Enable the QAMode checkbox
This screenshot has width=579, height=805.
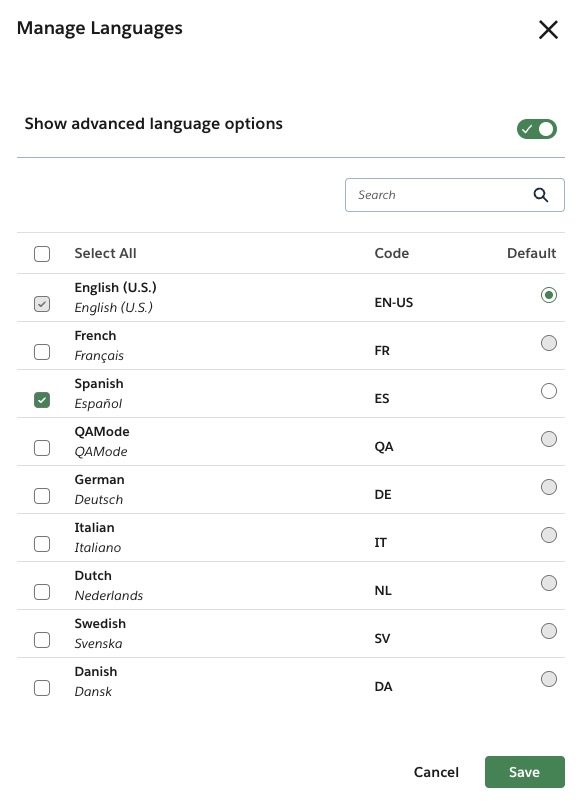tap(42, 448)
